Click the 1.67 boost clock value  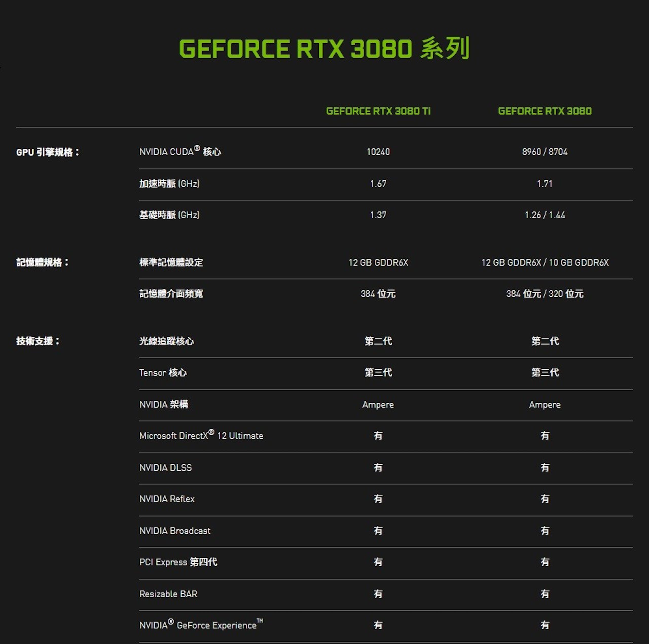click(378, 184)
